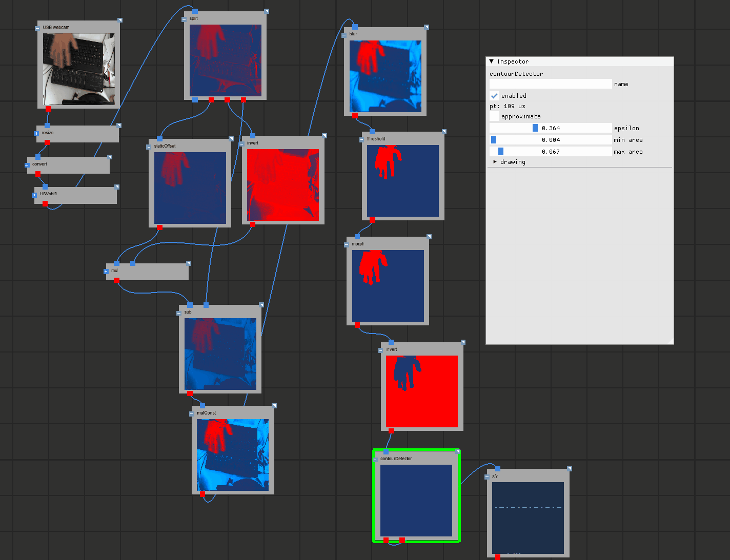Click the morph node's blue input port
730x560 pixels.
tap(357, 237)
